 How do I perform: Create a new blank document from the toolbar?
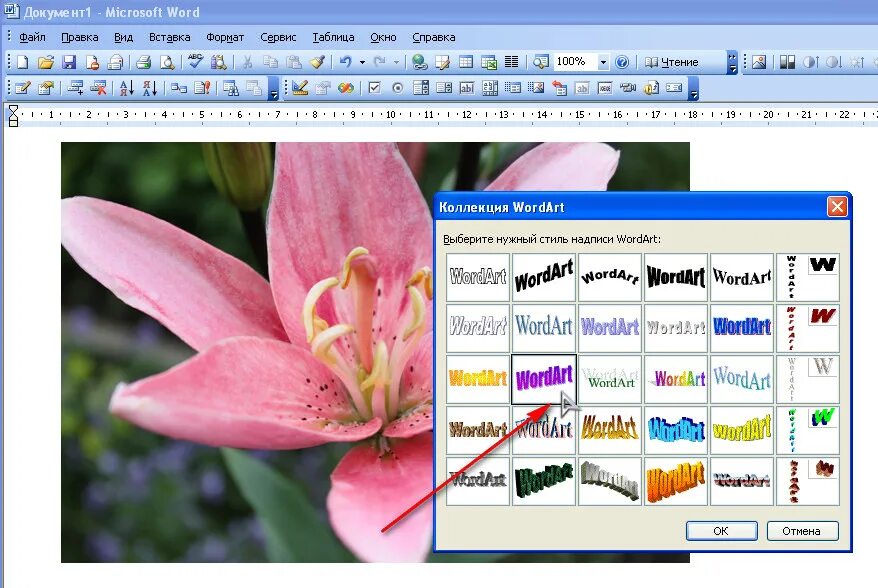pyautogui.click(x=22, y=62)
